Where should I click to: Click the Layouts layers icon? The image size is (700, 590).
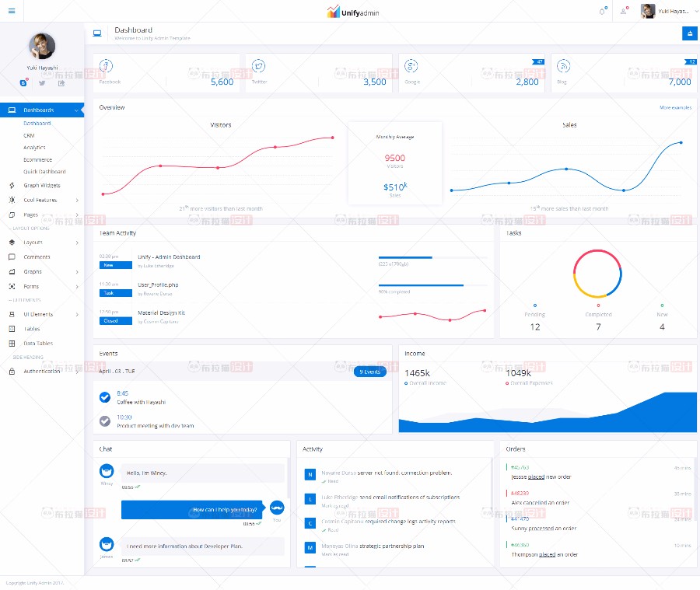click(x=12, y=243)
